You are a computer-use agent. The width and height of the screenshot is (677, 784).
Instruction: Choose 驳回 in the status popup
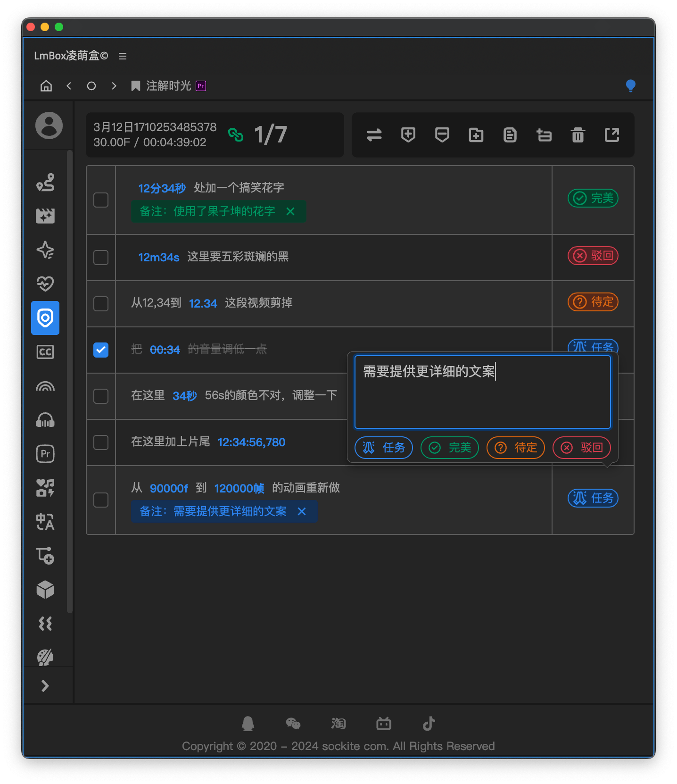click(582, 448)
